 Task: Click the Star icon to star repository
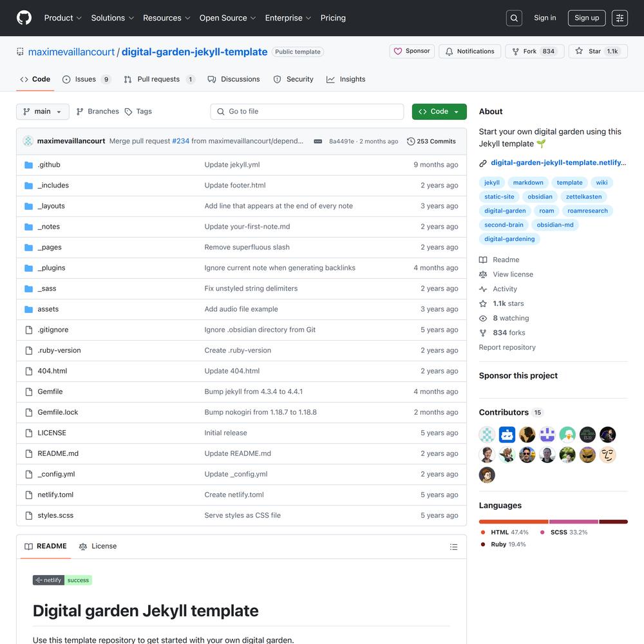point(579,51)
